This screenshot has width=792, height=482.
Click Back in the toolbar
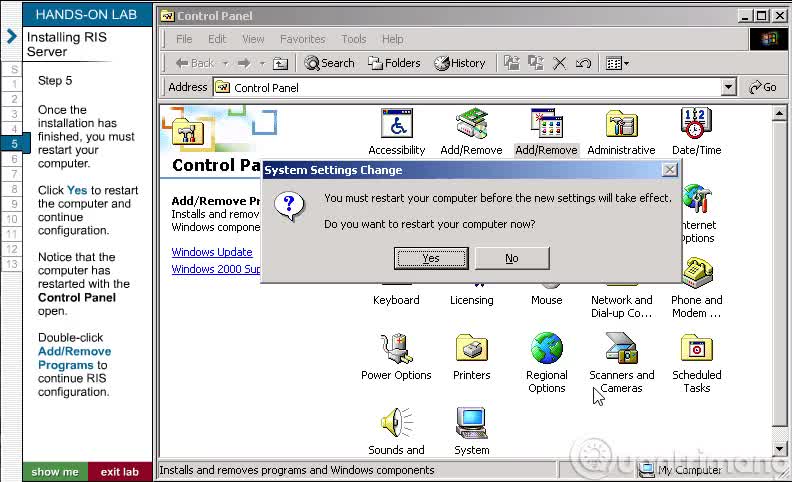click(194, 63)
